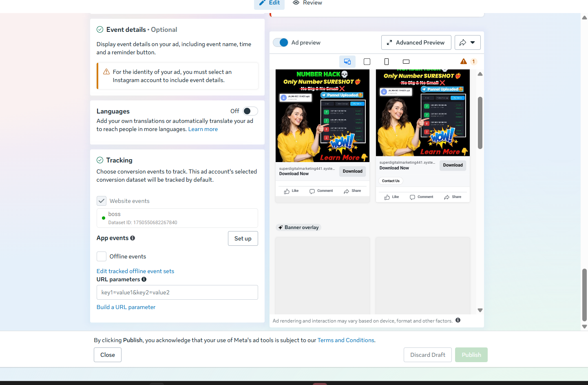The height and width of the screenshot is (385, 588).
Task: Click the Discard Draft button
Action: coord(427,355)
